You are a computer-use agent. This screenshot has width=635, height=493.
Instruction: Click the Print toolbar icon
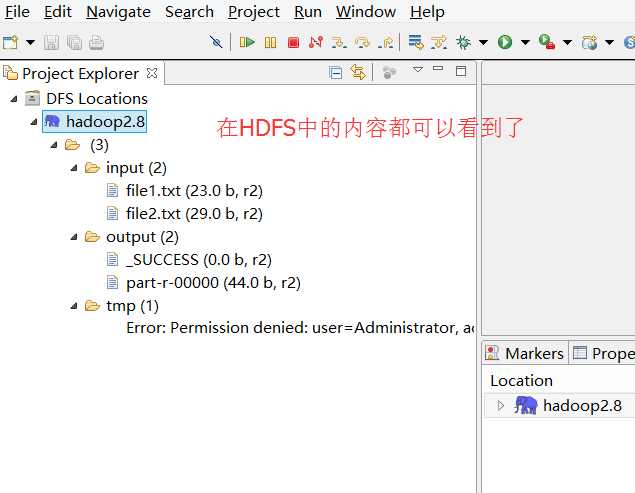(x=96, y=43)
